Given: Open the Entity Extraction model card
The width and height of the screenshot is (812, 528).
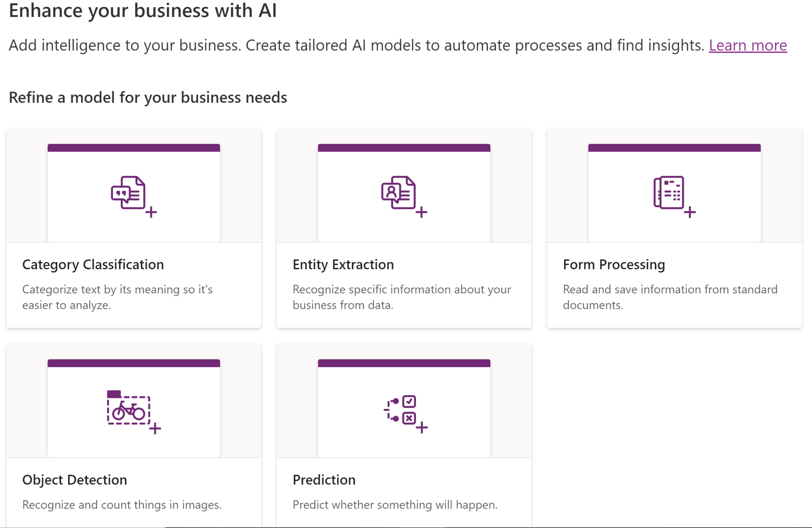Looking at the screenshot, I should pyautogui.click(x=404, y=228).
